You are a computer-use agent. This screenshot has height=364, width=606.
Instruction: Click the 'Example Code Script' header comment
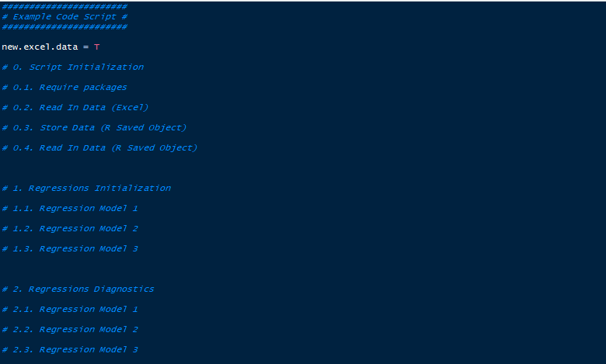[x=64, y=16]
